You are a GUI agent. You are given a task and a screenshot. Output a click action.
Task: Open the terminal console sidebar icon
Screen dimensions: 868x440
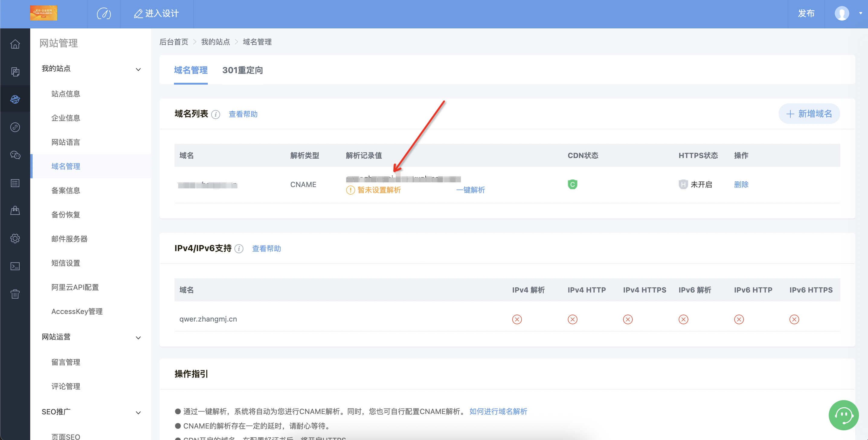tap(15, 266)
